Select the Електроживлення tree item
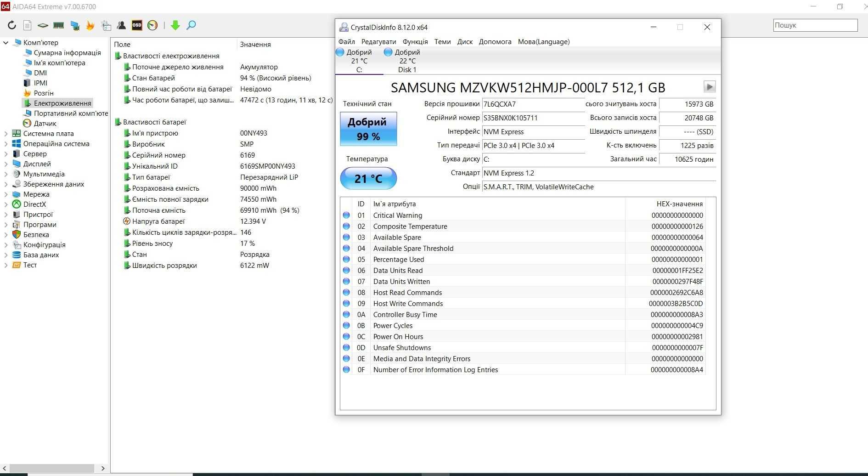Screen dimensions: 868x476 click(x=62, y=103)
